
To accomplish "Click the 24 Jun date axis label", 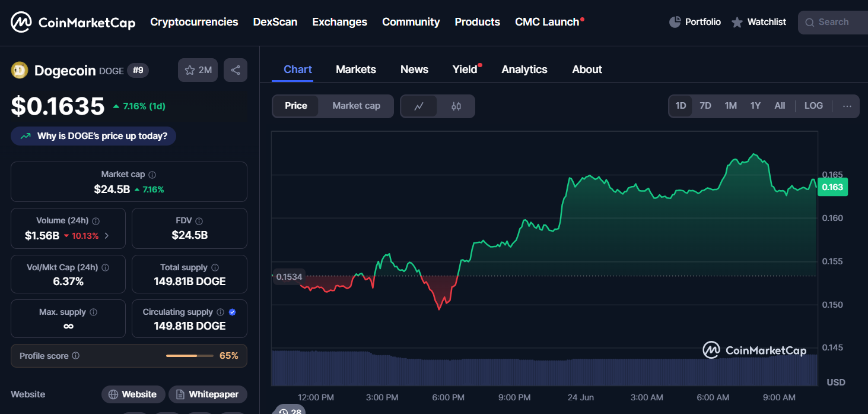I will [580, 397].
